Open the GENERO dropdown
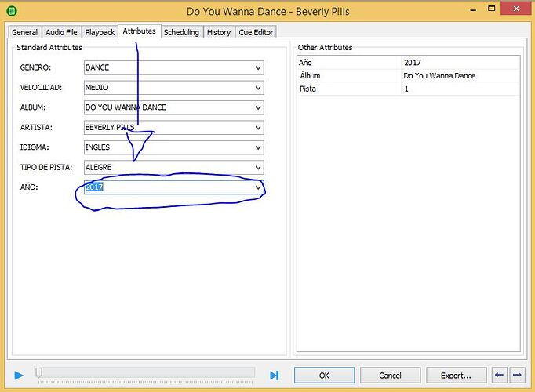Screen dimensions: 535x392 click(x=258, y=68)
